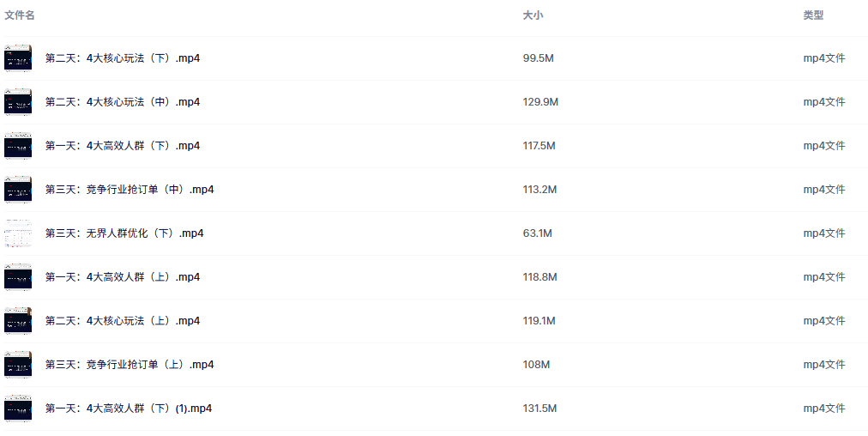Click the 63.1M size cell
The image size is (868, 436).
(538, 233)
